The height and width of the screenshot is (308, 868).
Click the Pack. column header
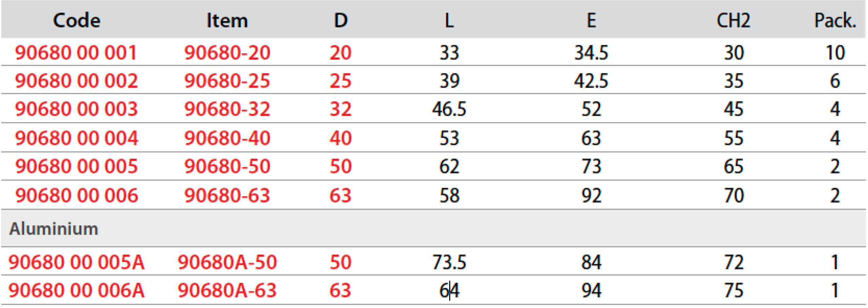pyautogui.click(x=835, y=20)
